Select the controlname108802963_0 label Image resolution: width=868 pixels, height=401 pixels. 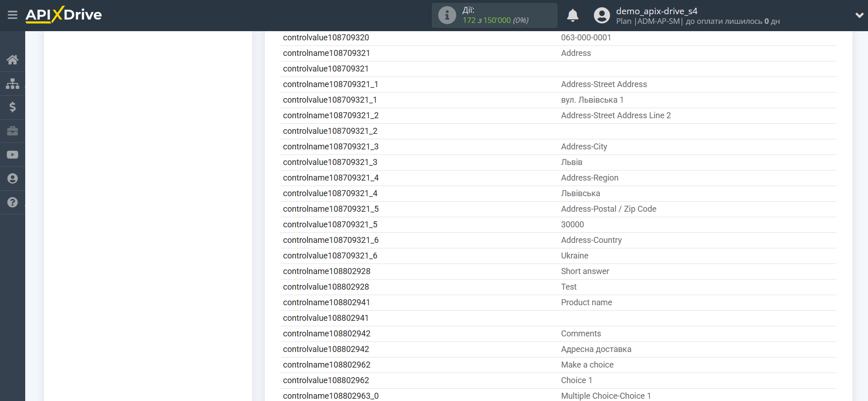coord(330,396)
